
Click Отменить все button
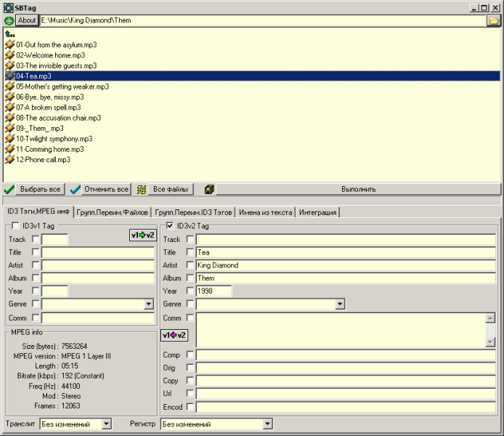(x=106, y=190)
